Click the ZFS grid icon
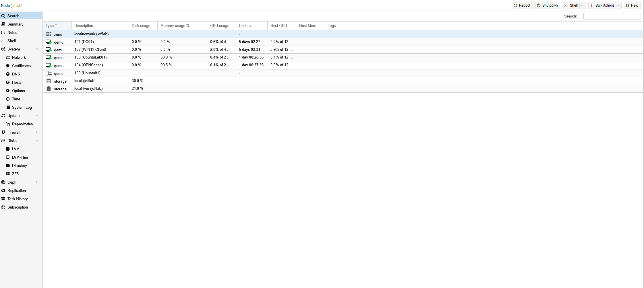 coord(8,174)
